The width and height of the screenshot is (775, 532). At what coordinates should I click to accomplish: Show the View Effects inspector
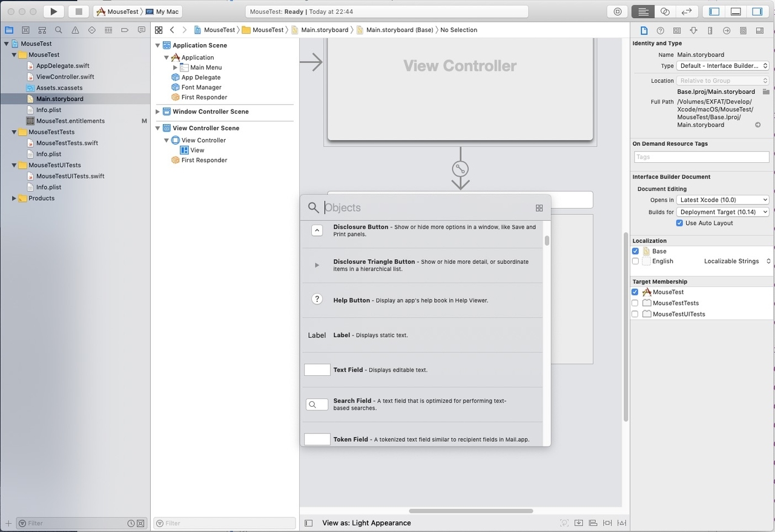coord(760,30)
